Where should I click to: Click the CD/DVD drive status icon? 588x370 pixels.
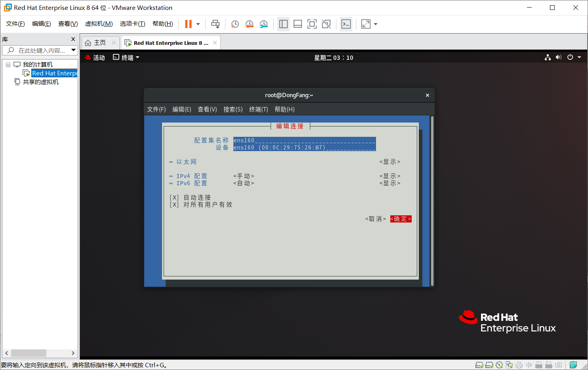click(x=499, y=365)
